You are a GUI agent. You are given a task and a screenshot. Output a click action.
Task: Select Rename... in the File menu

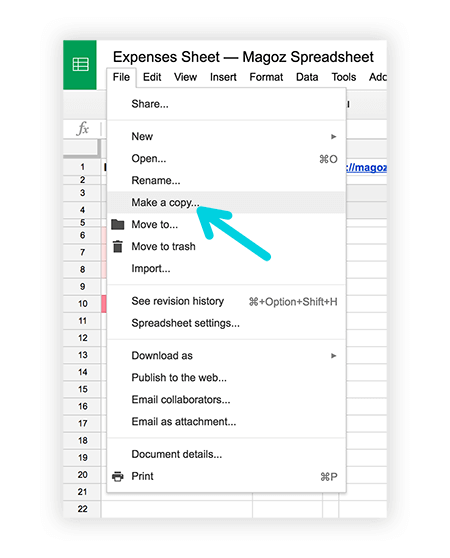[x=226, y=180]
